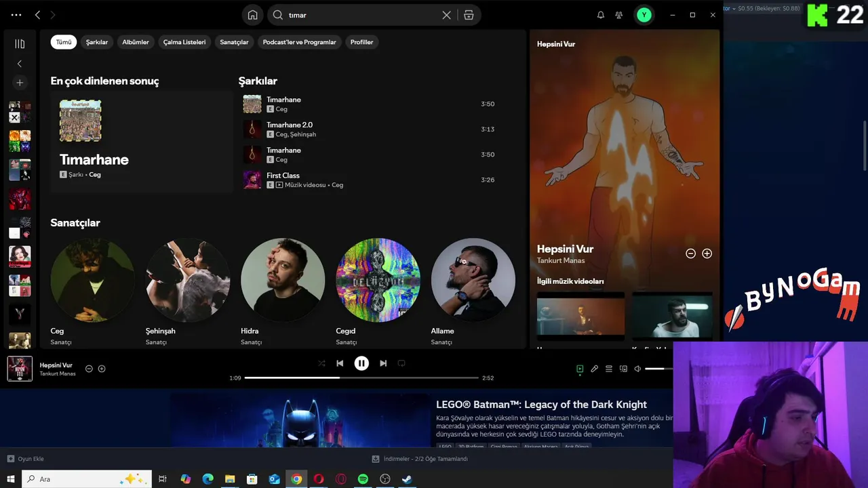The width and height of the screenshot is (868, 488).
Task: Toggle shuffle in the player
Action: pos(321,363)
